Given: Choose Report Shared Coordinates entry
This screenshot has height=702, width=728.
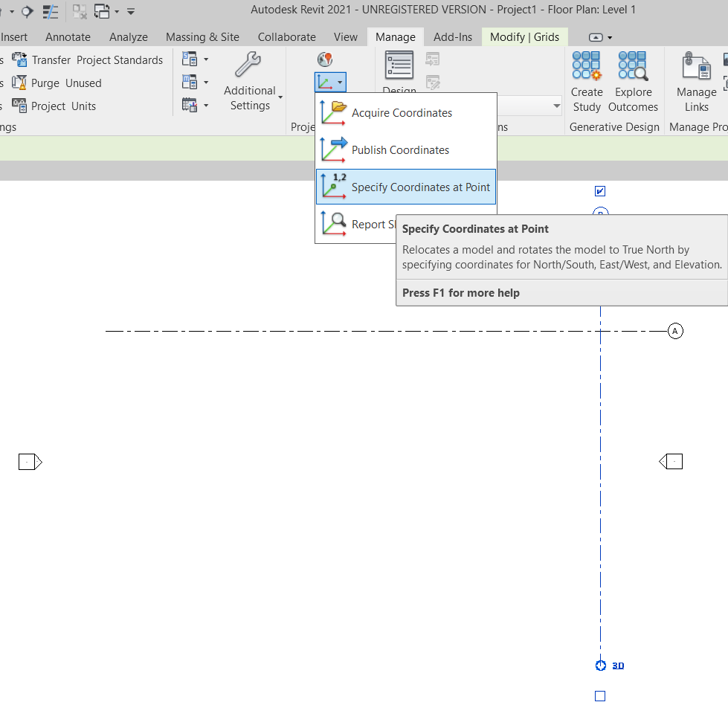Looking at the screenshot, I should click(357, 225).
